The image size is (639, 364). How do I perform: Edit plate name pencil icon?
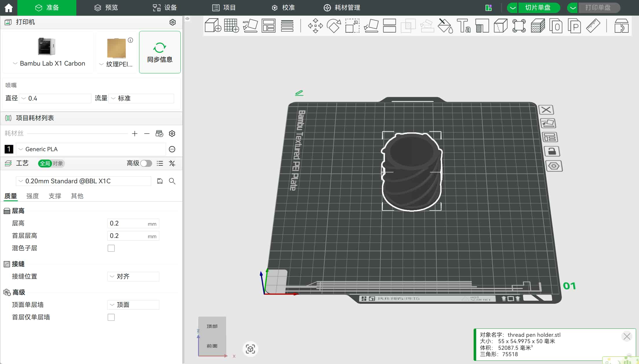299,93
